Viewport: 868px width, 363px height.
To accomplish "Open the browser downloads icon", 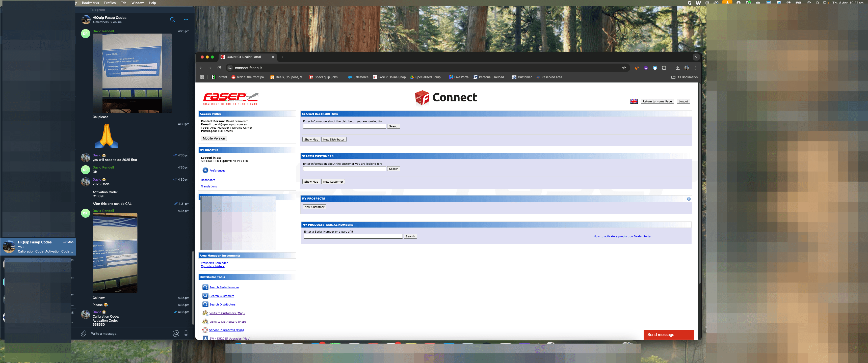I will (678, 68).
